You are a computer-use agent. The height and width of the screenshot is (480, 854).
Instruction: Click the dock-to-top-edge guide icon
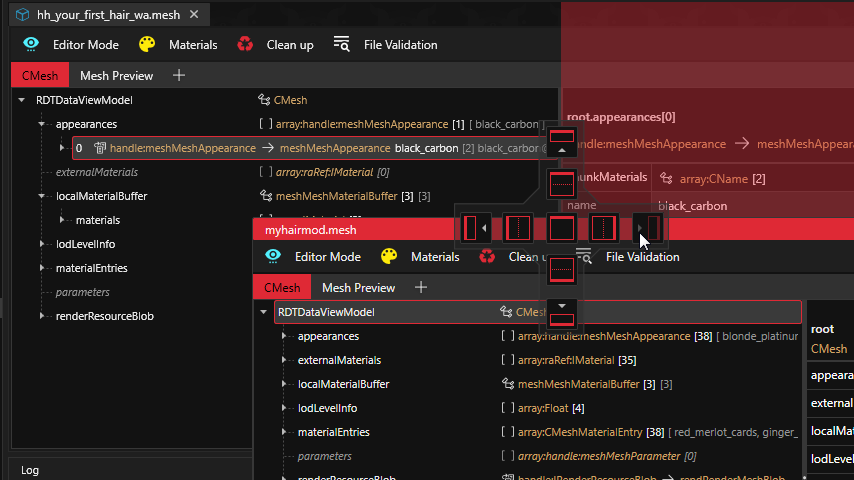[563, 140]
